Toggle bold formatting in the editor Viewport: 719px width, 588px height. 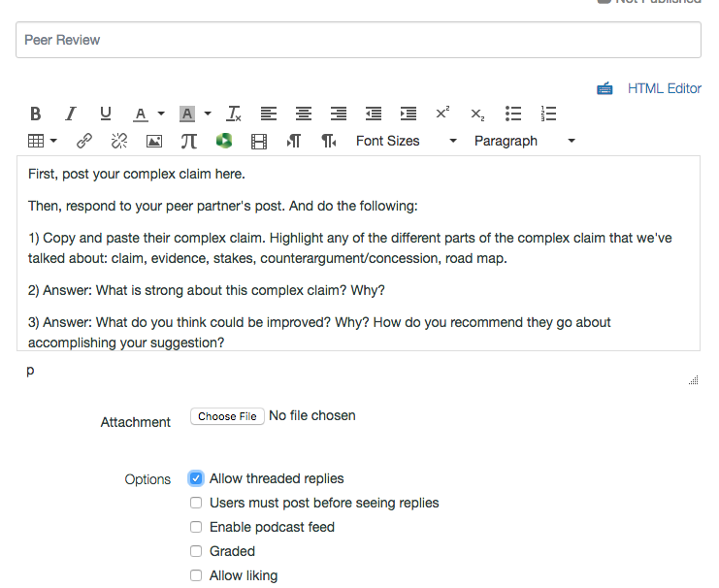35,114
